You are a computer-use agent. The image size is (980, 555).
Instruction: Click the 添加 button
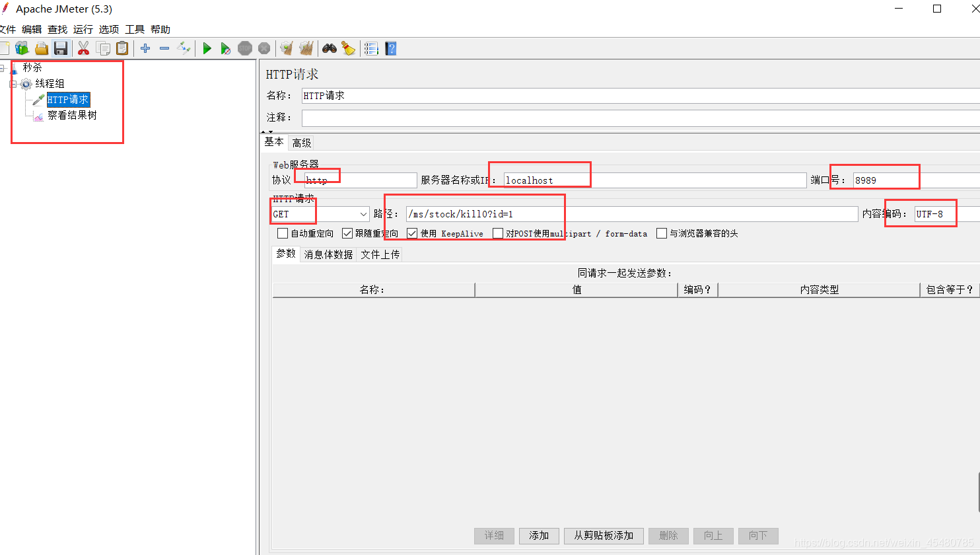[539, 535]
